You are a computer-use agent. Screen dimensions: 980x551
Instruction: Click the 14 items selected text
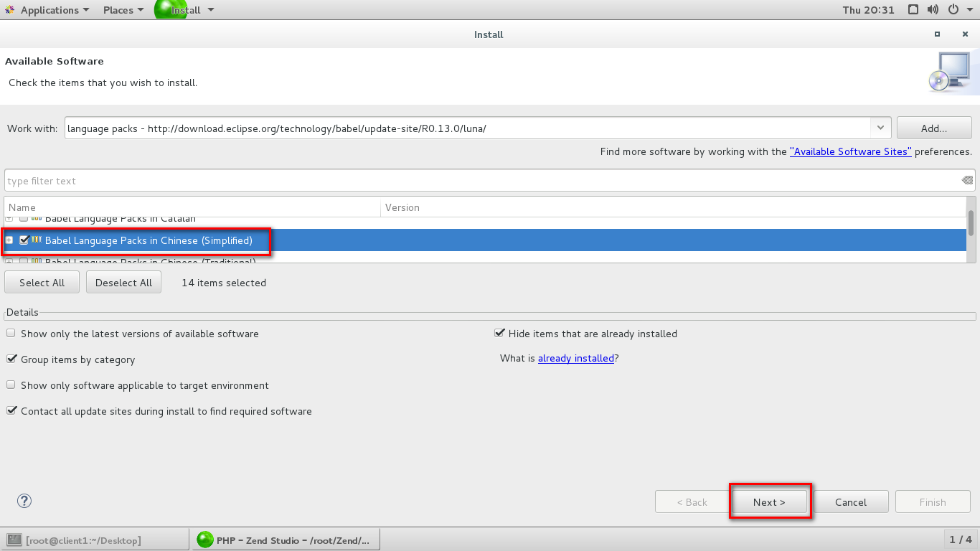point(224,283)
